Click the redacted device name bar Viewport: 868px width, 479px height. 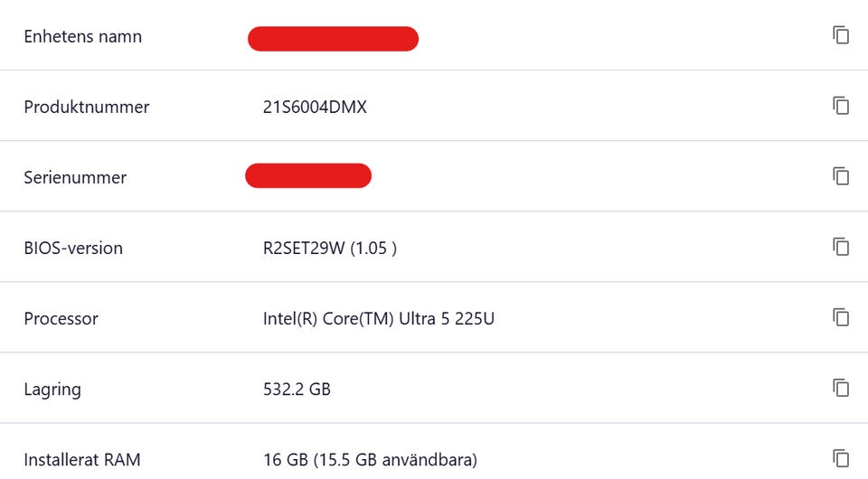click(333, 39)
